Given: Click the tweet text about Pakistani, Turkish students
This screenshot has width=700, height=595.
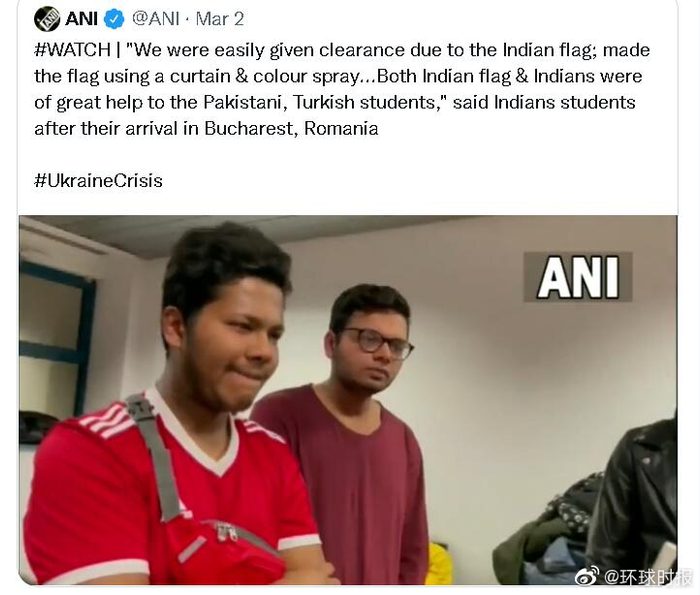Looking at the screenshot, I should (335, 102).
